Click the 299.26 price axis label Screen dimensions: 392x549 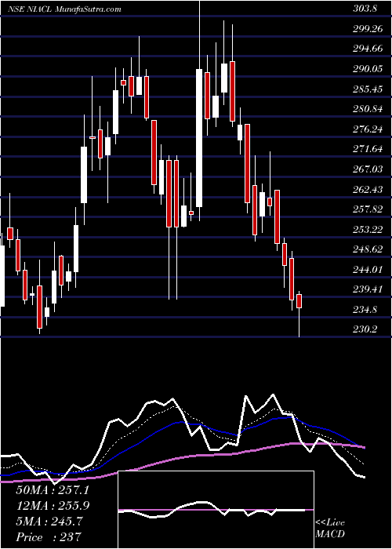pos(368,29)
